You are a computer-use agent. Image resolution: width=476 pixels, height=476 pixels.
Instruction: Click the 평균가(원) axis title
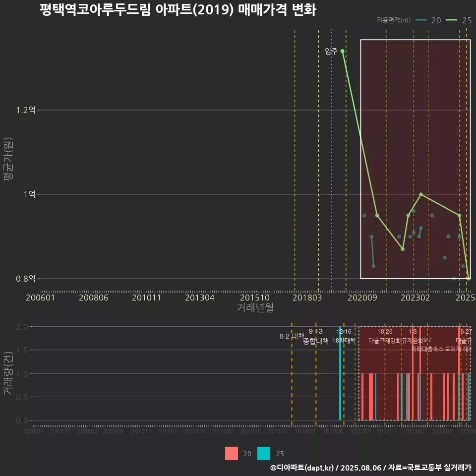coord(8,159)
